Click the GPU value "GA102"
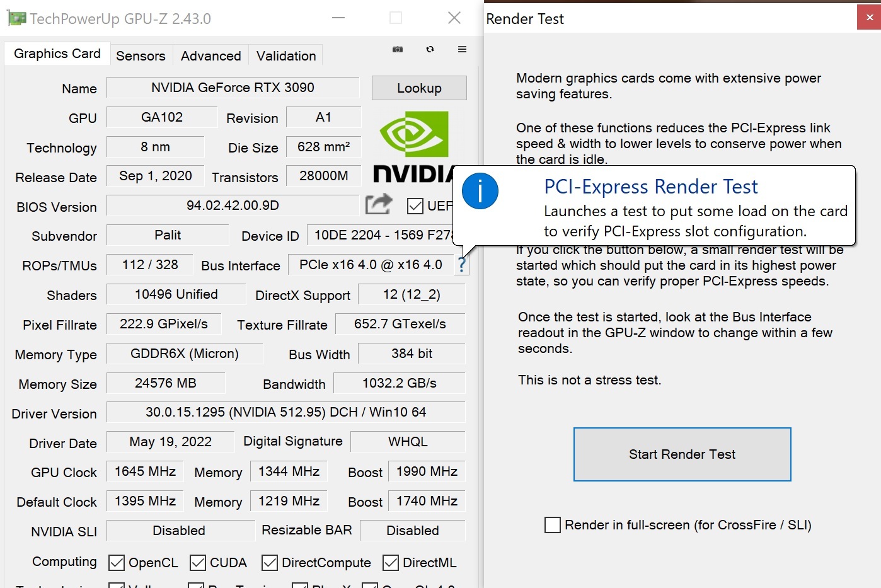 [162, 117]
